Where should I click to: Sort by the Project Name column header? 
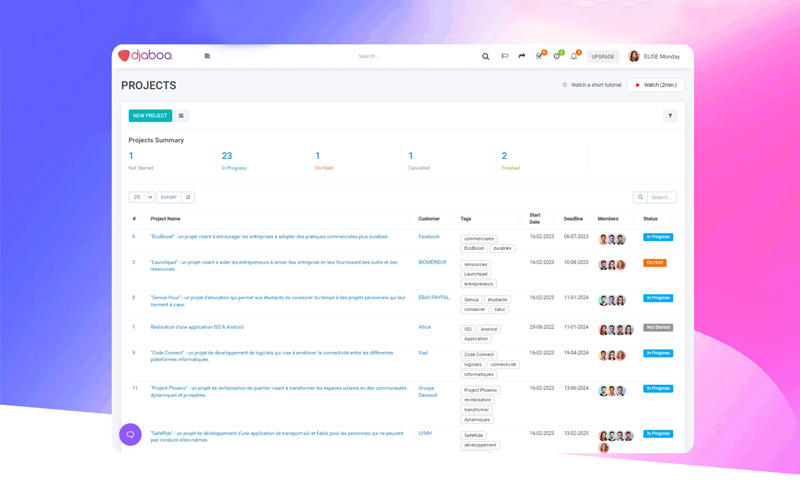click(x=165, y=219)
